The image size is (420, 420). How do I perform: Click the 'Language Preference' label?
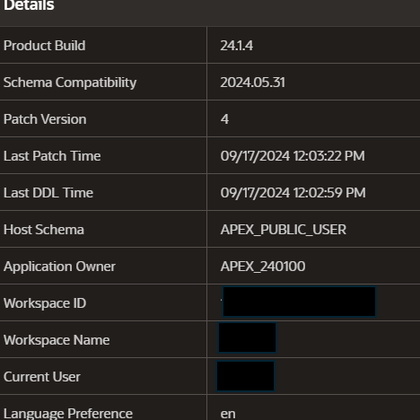click(68, 414)
